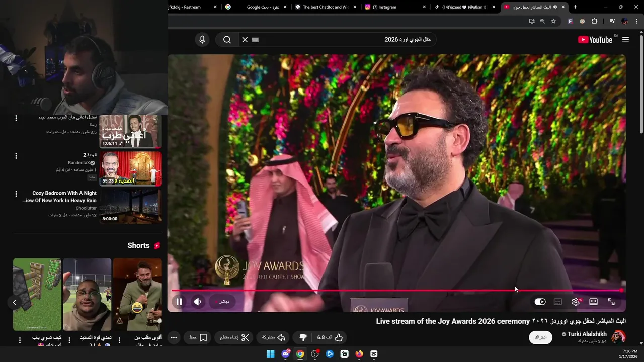Open the Chrome profile avatar
This screenshot has width=644, height=362.
coord(625,21)
